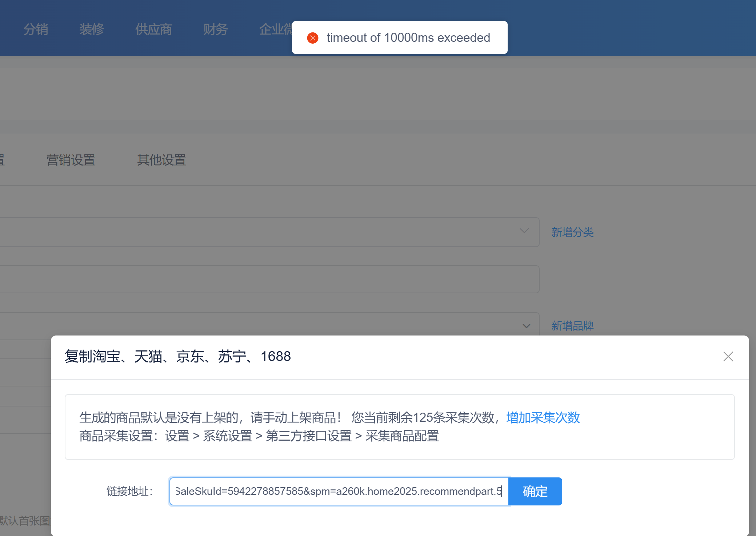Expand the brand dropdown arrow
This screenshot has width=756, height=536.
click(526, 326)
